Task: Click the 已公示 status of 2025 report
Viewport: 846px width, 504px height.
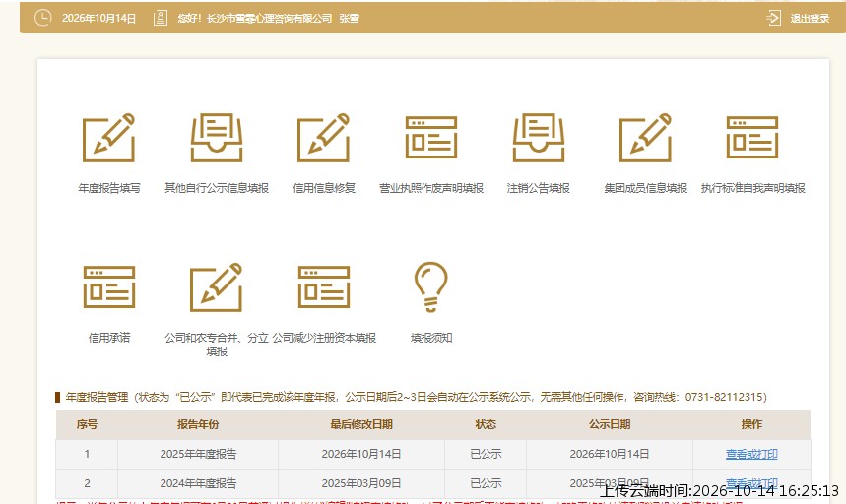Action: coord(486,454)
